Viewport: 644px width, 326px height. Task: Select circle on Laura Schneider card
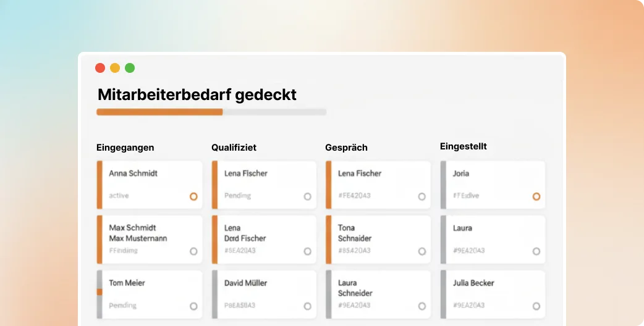click(422, 306)
